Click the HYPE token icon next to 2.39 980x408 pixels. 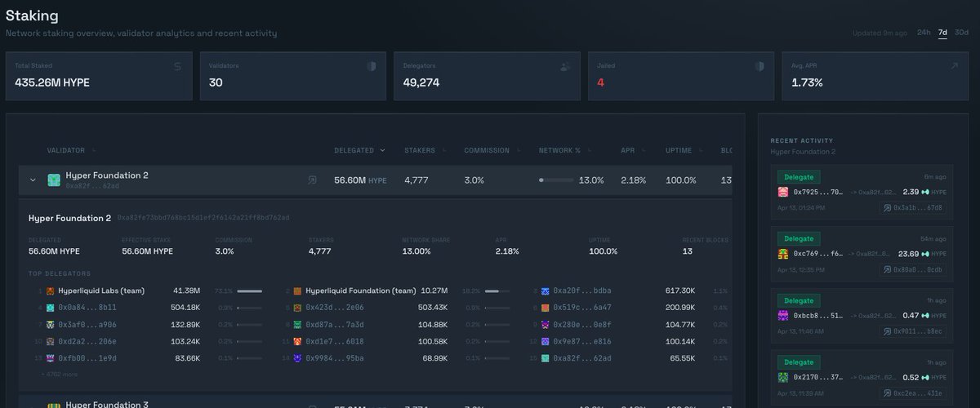(926, 193)
